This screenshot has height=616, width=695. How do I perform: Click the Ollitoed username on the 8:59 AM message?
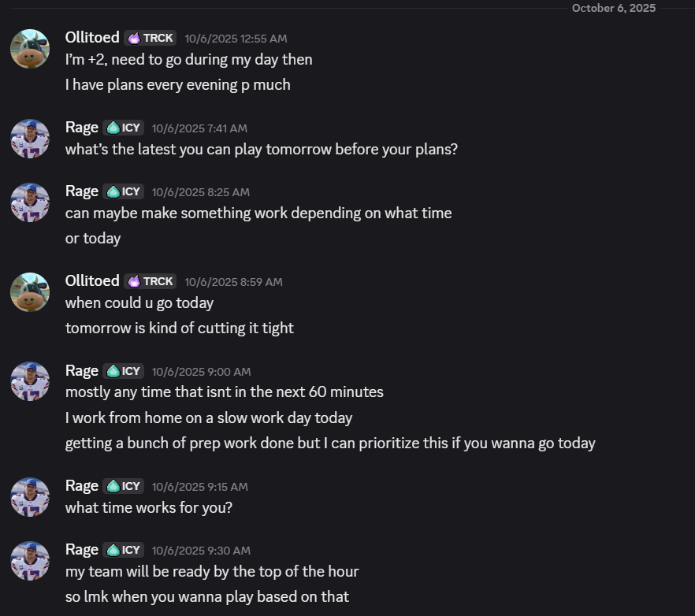[92, 281]
